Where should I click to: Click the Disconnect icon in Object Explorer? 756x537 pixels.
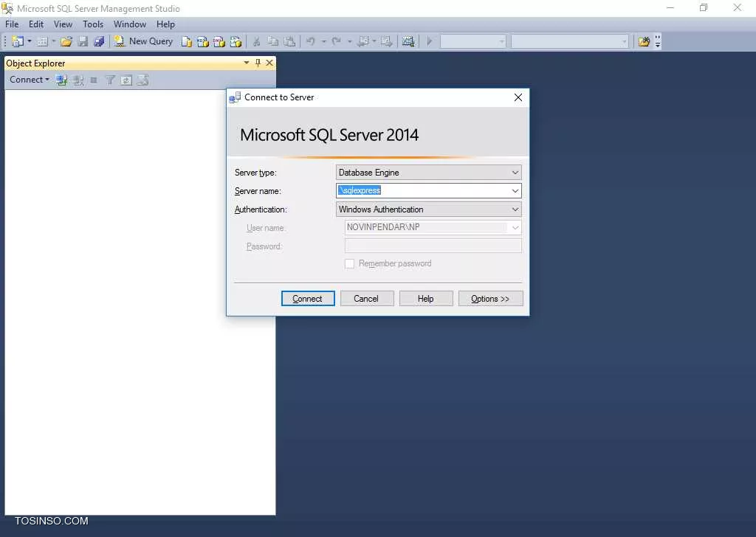click(x=78, y=80)
